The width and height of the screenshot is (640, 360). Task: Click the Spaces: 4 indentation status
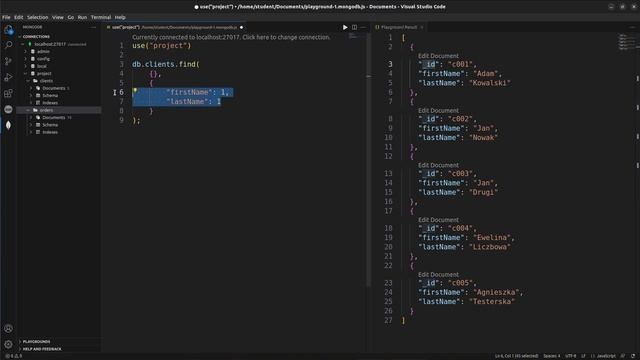551,356
